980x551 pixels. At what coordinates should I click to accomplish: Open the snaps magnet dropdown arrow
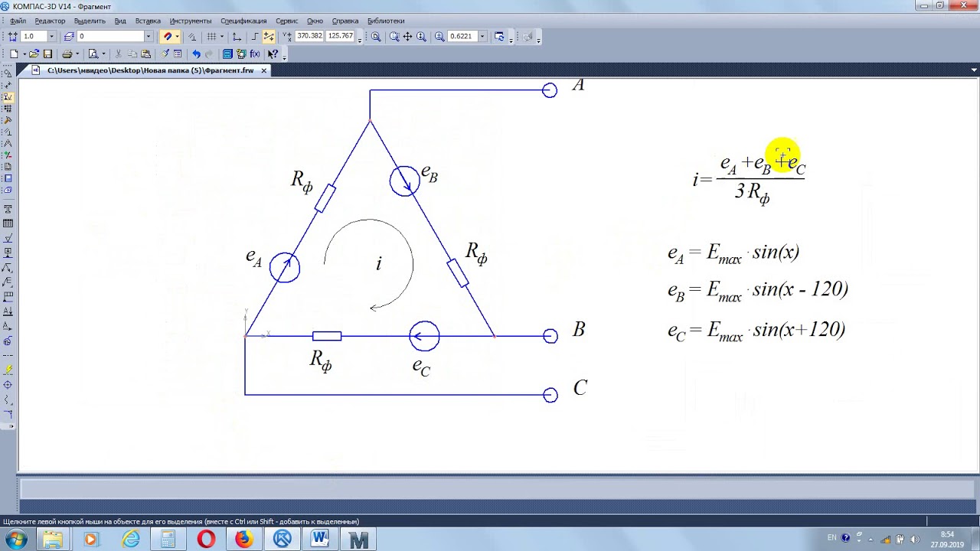coord(177,36)
